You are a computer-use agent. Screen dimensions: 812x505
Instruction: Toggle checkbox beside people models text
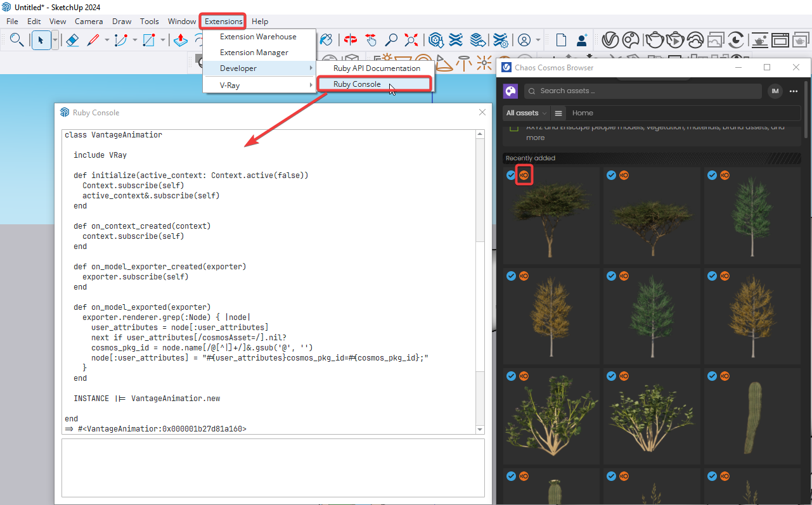point(514,128)
